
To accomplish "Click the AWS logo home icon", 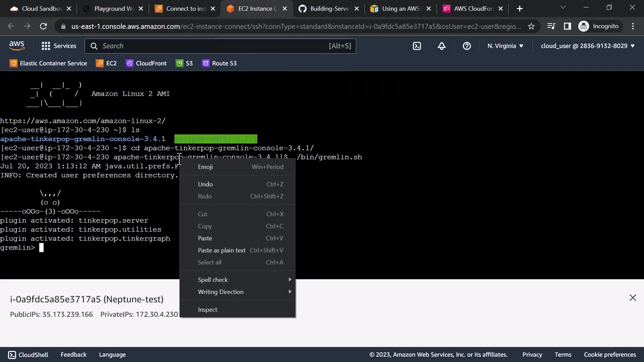I will (x=17, y=46).
